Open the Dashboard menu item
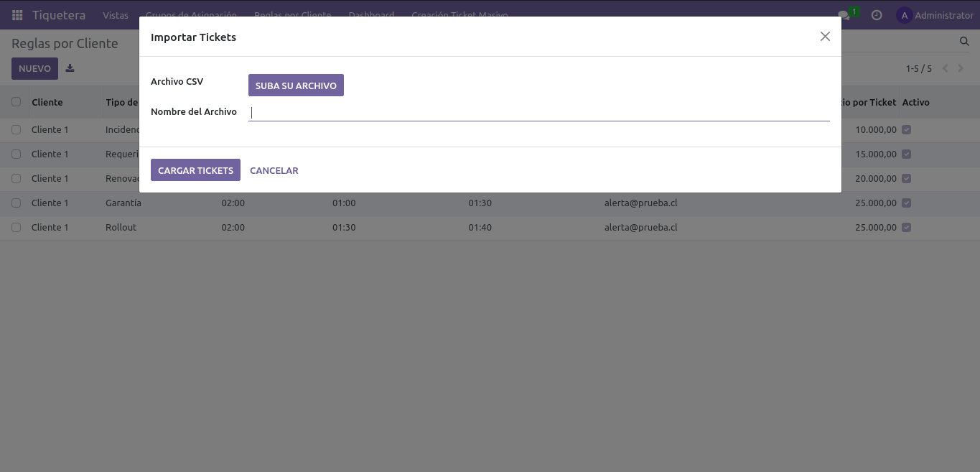Viewport: 980px width, 472px height. pyautogui.click(x=371, y=15)
